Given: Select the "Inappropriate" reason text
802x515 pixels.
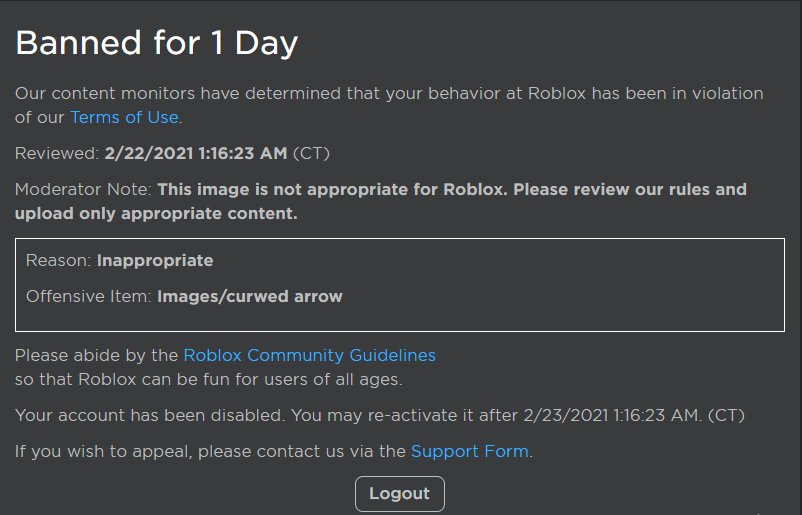Looking at the screenshot, I should (155, 260).
